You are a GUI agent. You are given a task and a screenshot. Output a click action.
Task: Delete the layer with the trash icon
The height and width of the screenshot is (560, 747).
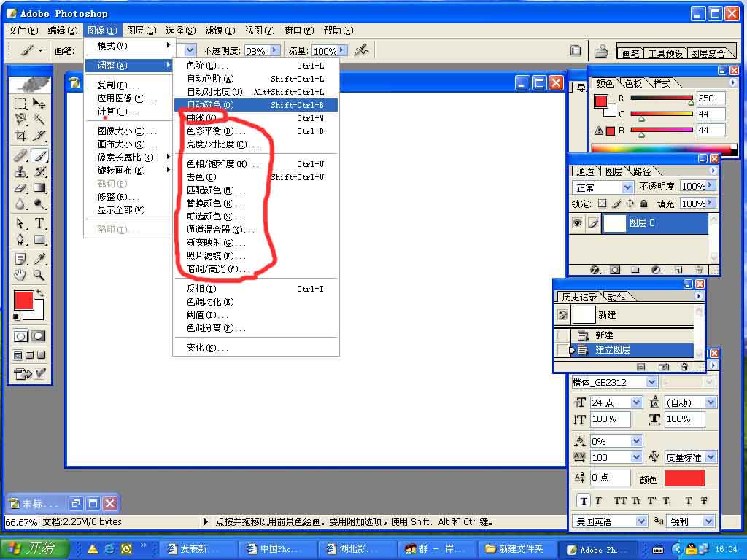point(699,270)
